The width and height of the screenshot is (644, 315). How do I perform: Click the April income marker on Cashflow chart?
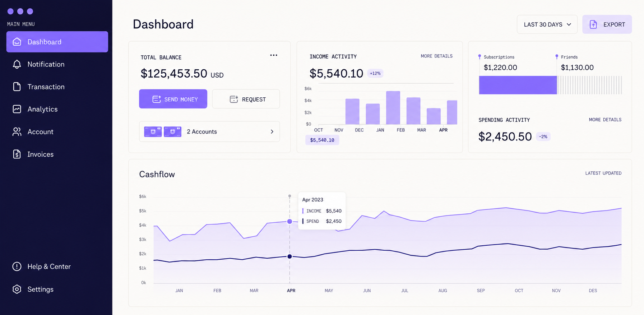(289, 222)
